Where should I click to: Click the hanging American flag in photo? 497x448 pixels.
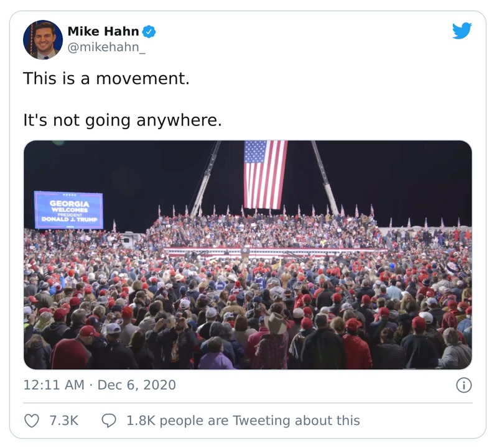(x=266, y=173)
